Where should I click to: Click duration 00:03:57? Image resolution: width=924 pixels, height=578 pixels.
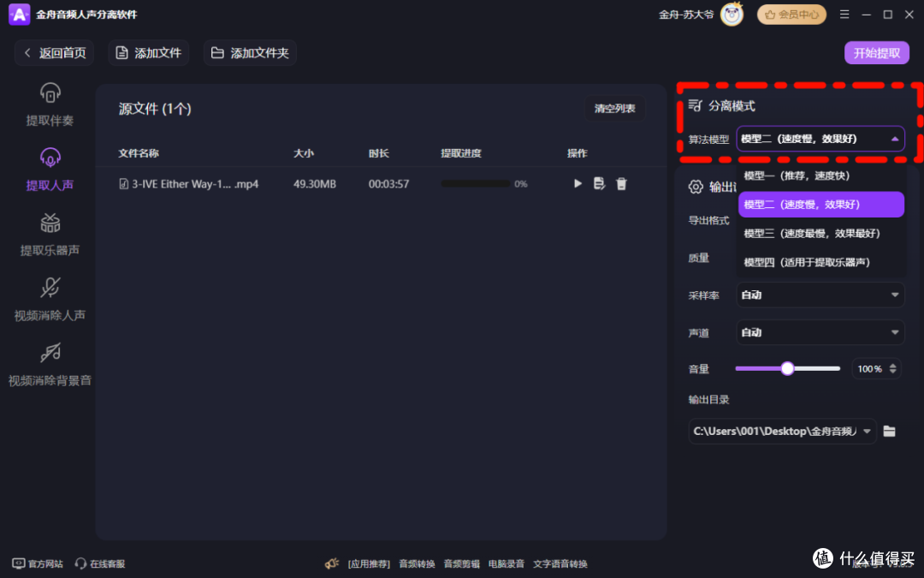pyautogui.click(x=388, y=184)
